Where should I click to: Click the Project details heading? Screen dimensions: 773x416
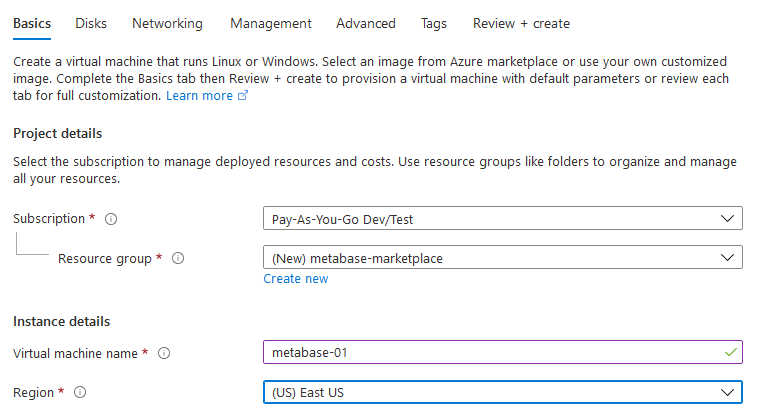58,134
